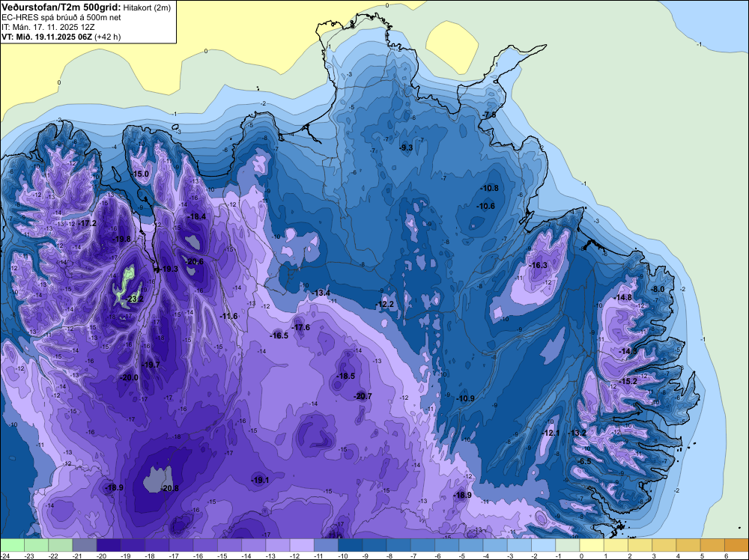Click the '-10.9' temperature label
The image size is (749, 560).
465,398
